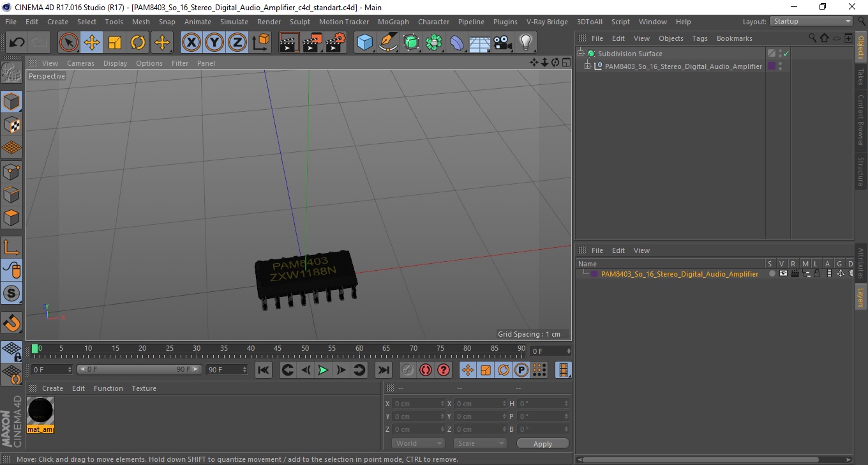Open the Sculpt menu
This screenshot has width=868, height=465.
click(300, 22)
